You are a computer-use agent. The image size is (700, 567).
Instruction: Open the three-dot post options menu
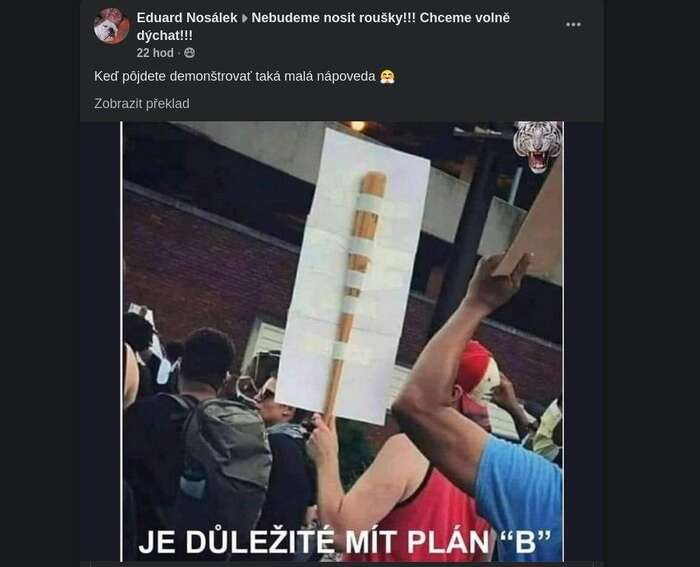[573, 25]
